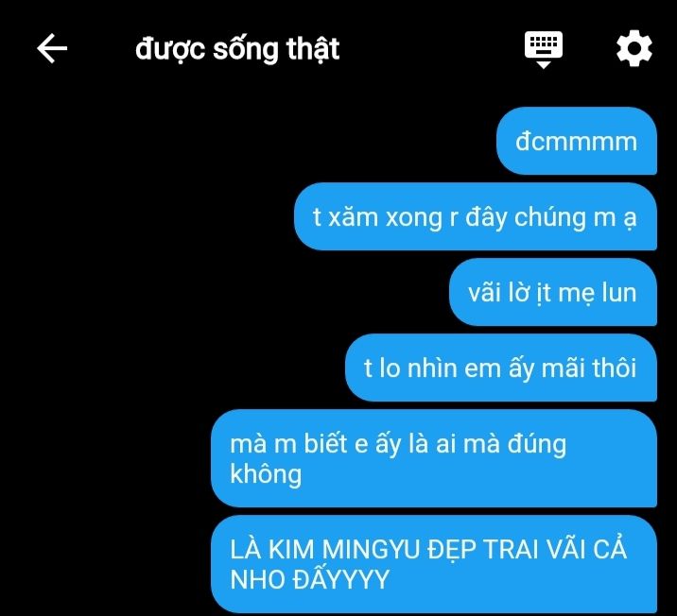Go back using the left arrow
Screen dimensions: 677x616
tap(52, 48)
